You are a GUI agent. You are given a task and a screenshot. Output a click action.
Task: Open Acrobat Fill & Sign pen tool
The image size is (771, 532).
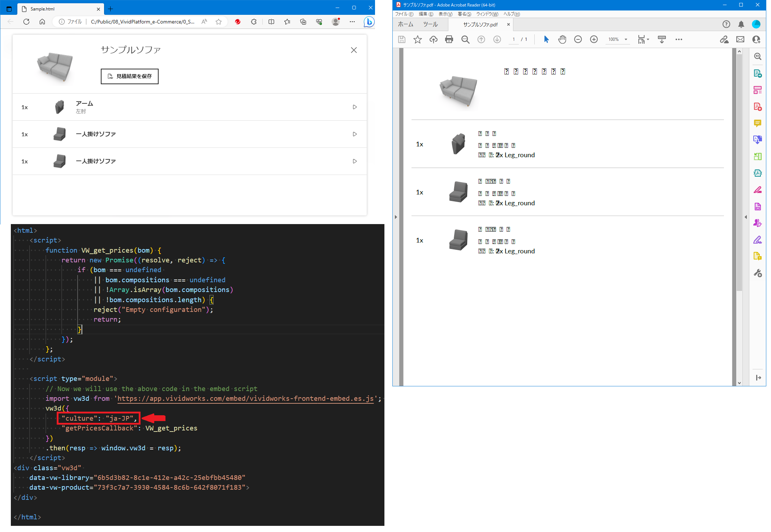[x=758, y=240]
